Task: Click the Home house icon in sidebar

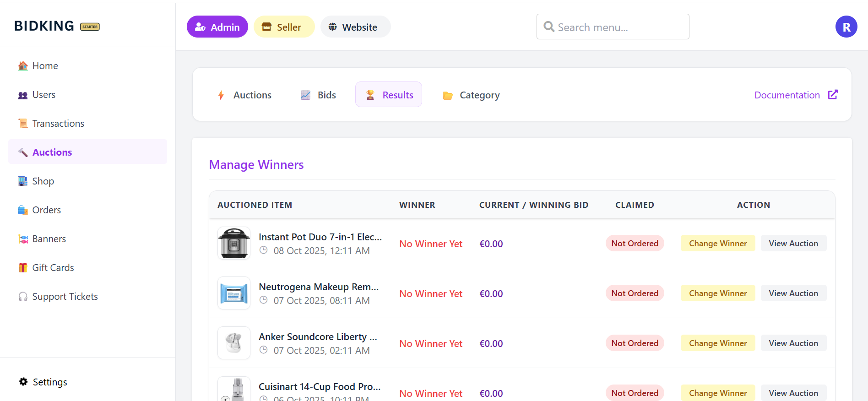Action: click(23, 66)
